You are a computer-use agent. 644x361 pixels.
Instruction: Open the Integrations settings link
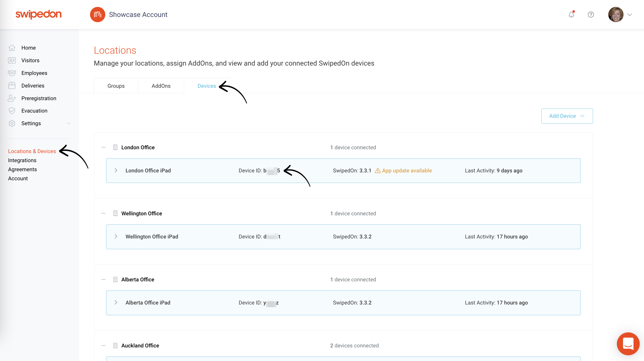[22, 160]
